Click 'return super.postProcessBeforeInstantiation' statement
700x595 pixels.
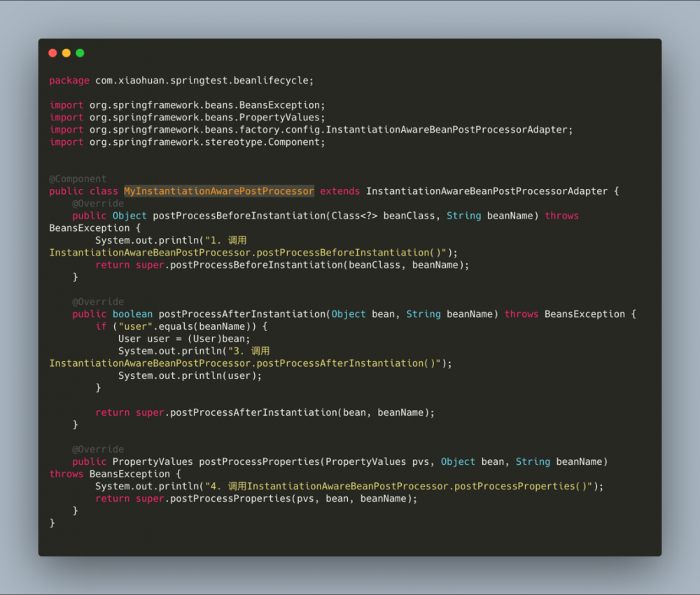click(282, 265)
